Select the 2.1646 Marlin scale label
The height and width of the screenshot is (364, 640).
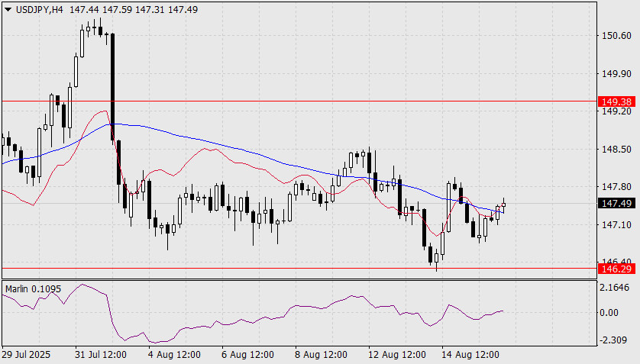coord(615,288)
